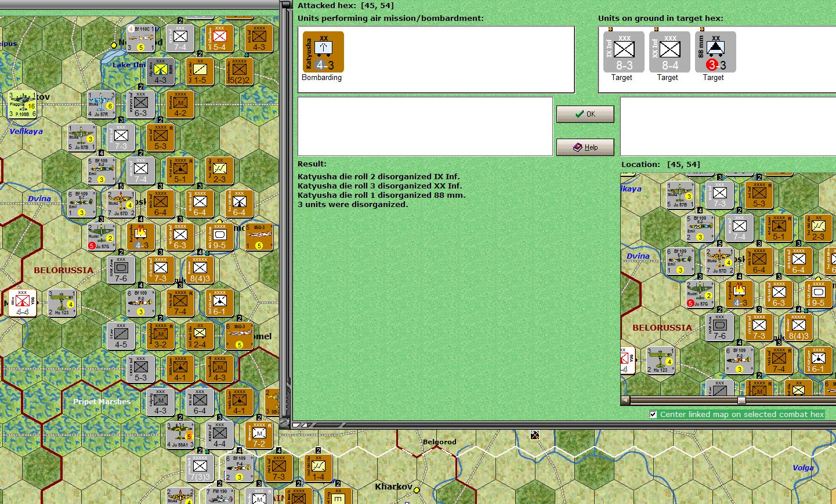Select the Piaggio P.108B bomber counter

pos(23,105)
